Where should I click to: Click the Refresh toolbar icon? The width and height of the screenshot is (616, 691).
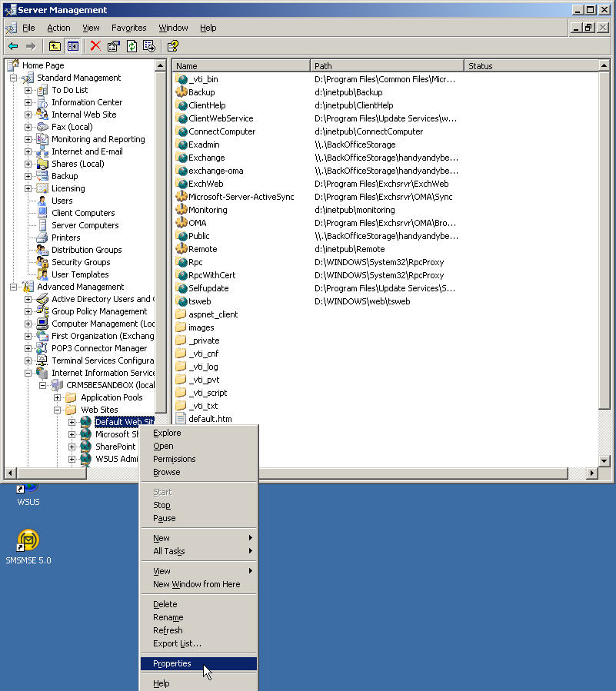[132, 46]
